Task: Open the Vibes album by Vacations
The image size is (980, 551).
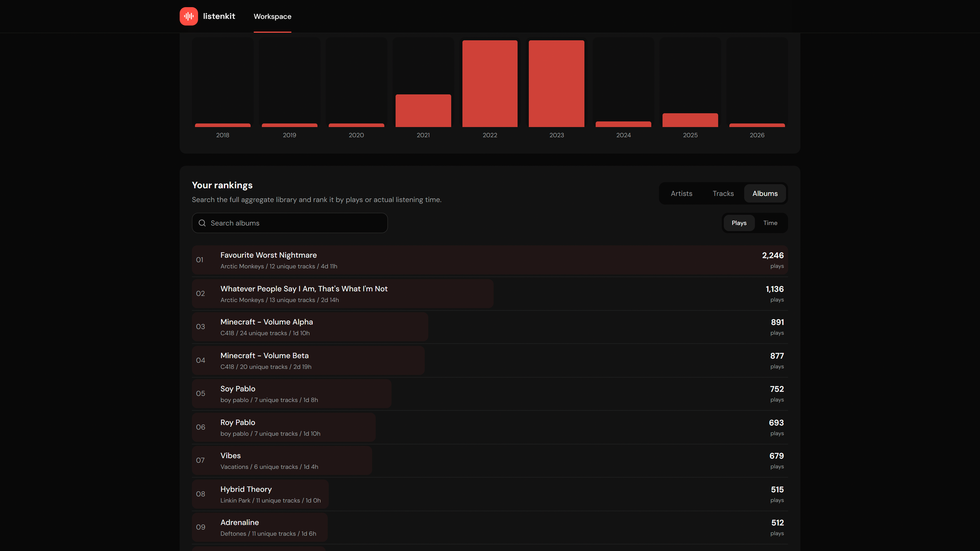Action: click(x=490, y=460)
